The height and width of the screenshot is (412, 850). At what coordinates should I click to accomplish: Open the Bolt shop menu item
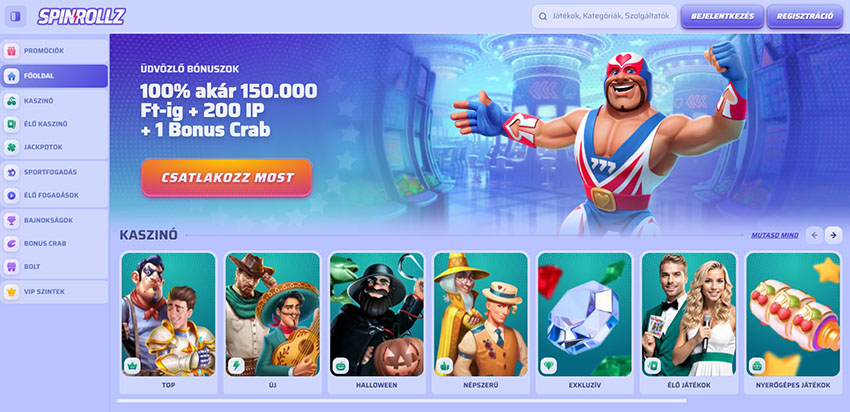pos(54,267)
